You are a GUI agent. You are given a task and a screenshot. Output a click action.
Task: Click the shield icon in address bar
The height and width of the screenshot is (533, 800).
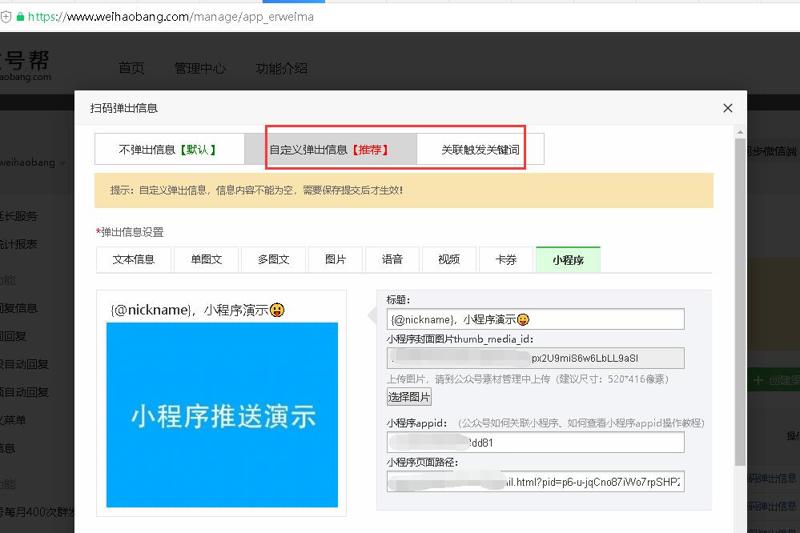click(6, 17)
